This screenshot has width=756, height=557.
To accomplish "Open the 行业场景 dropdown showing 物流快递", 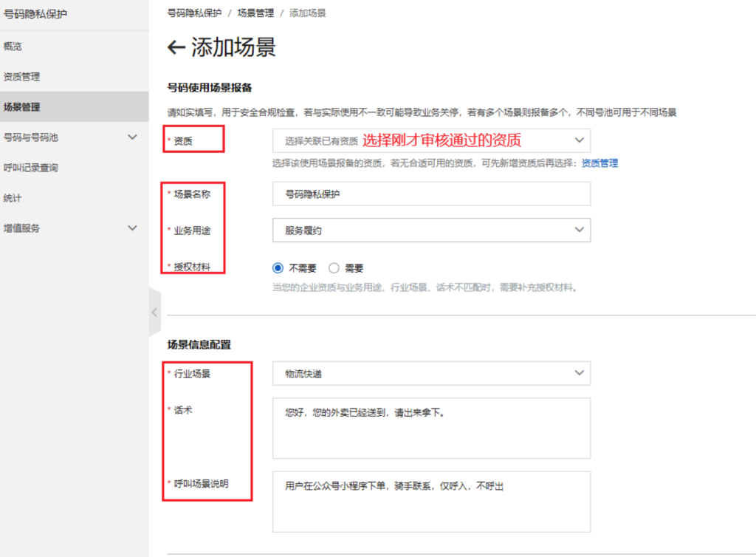I will (x=431, y=373).
